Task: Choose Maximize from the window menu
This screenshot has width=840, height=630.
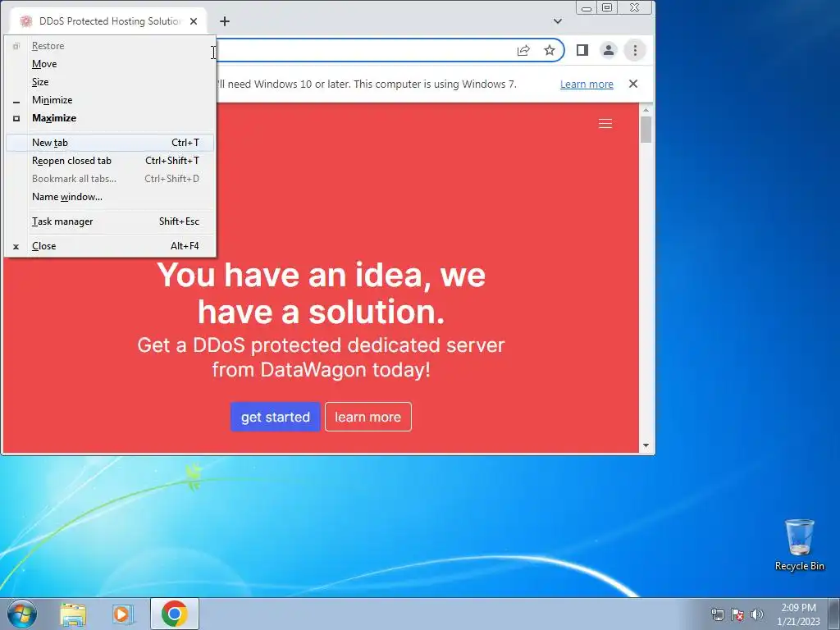Action: 111,118
